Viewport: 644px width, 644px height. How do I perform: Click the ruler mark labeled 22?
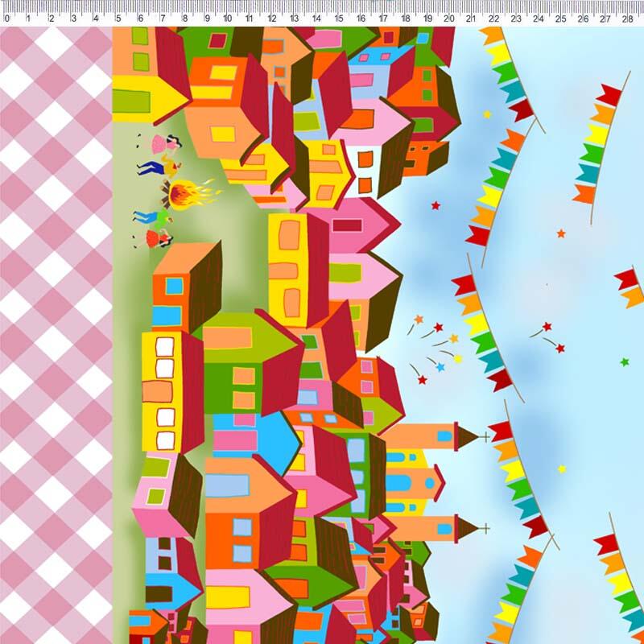click(493, 19)
